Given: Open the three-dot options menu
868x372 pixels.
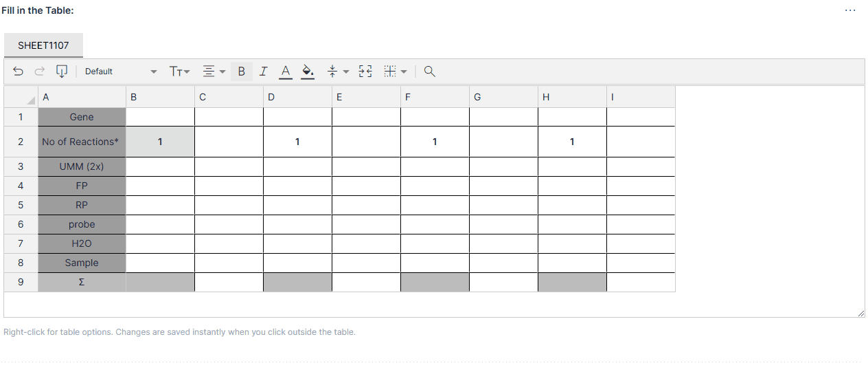Looking at the screenshot, I should pos(850,11).
